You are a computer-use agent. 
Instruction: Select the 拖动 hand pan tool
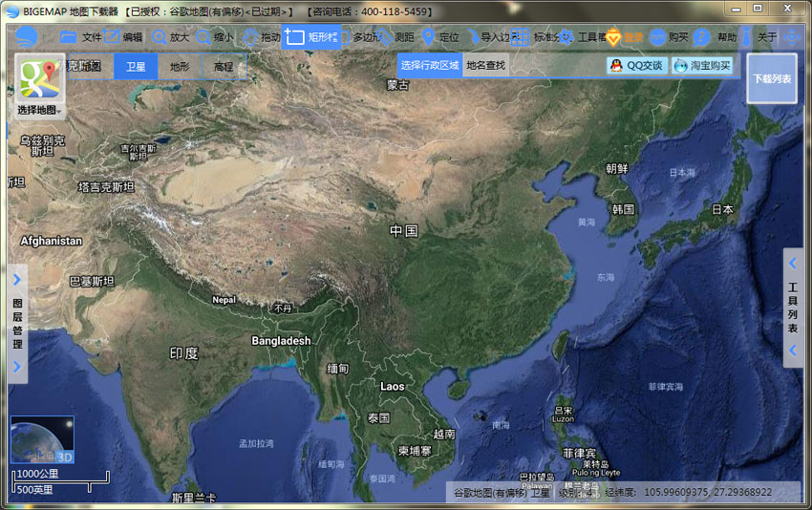click(262, 37)
